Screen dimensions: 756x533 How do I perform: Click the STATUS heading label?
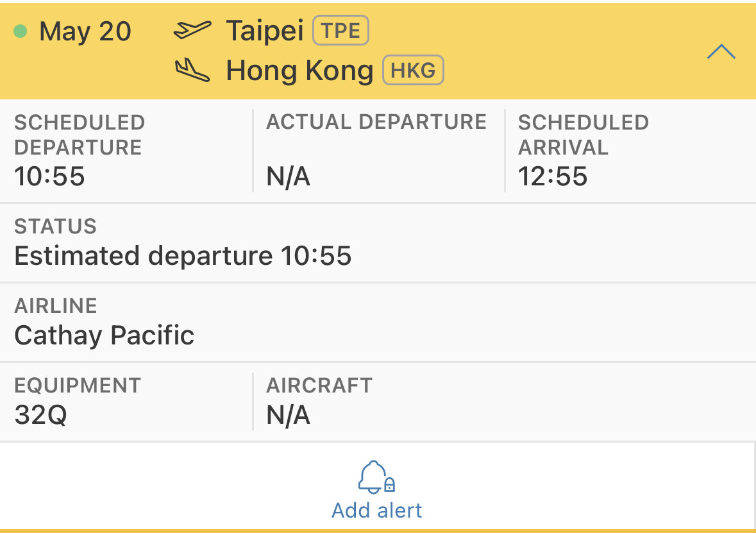pos(55,226)
